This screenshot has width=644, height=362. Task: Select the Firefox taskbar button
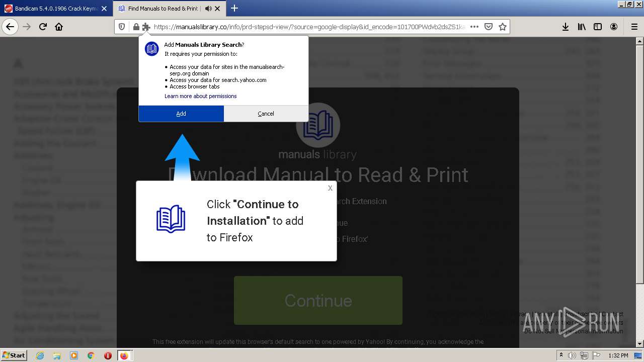124,355
